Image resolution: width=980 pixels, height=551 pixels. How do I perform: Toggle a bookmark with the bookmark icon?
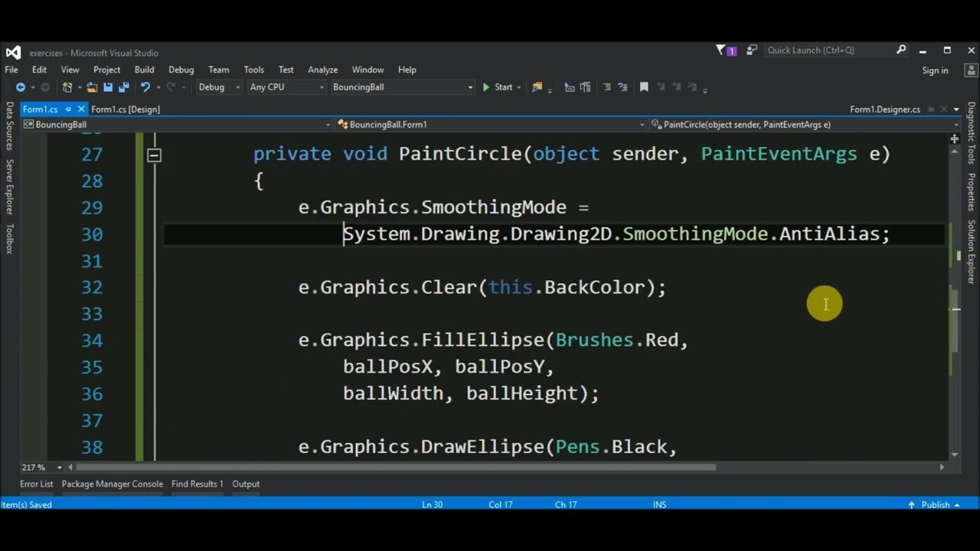click(644, 87)
